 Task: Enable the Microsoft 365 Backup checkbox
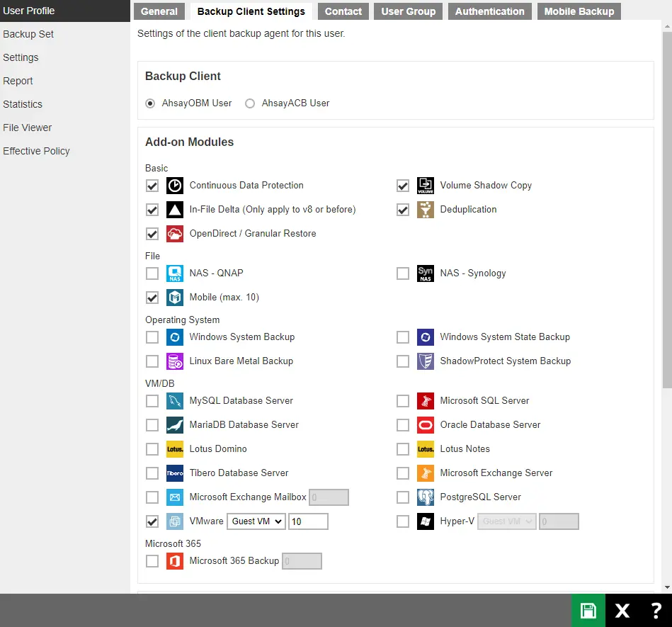coord(152,561)
